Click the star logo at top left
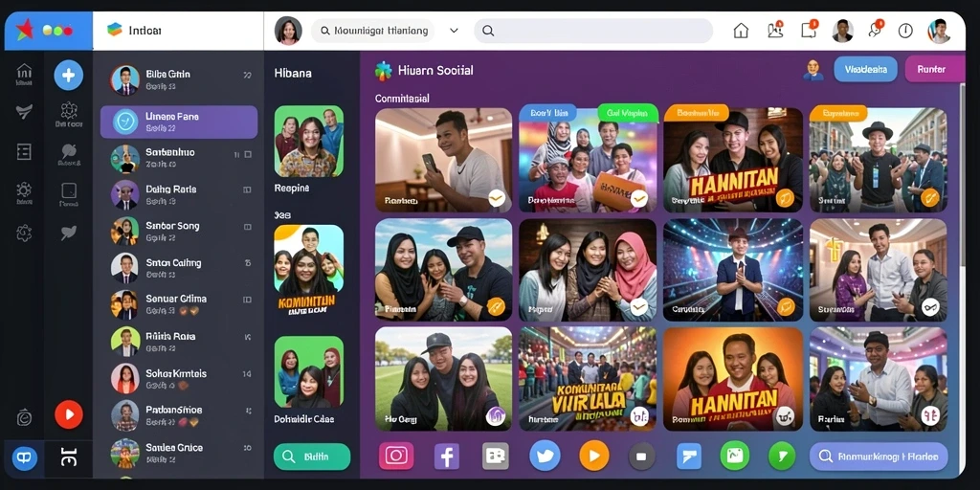980x490 pixels. tap(24, 30)
